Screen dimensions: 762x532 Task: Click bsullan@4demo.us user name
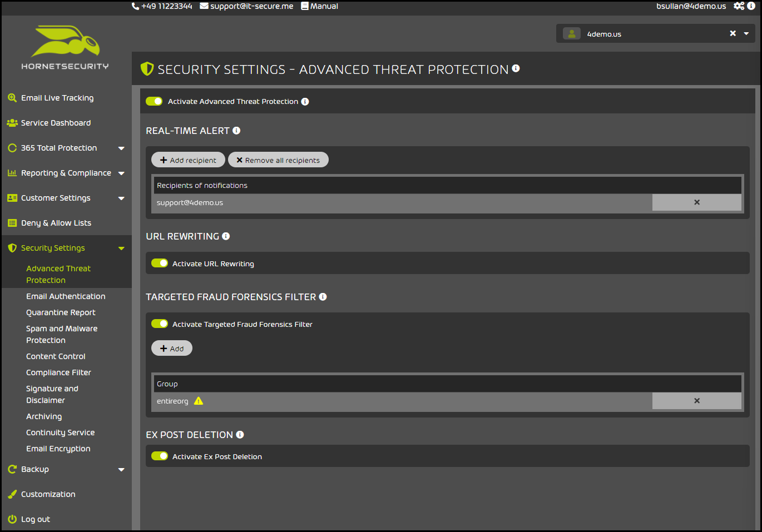tap(691, 6)
